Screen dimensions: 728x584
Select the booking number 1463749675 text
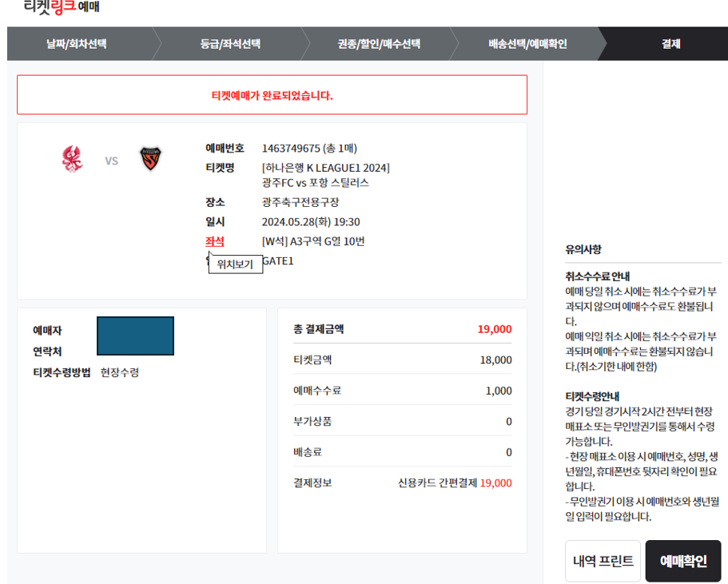click(x=291, y=148)
